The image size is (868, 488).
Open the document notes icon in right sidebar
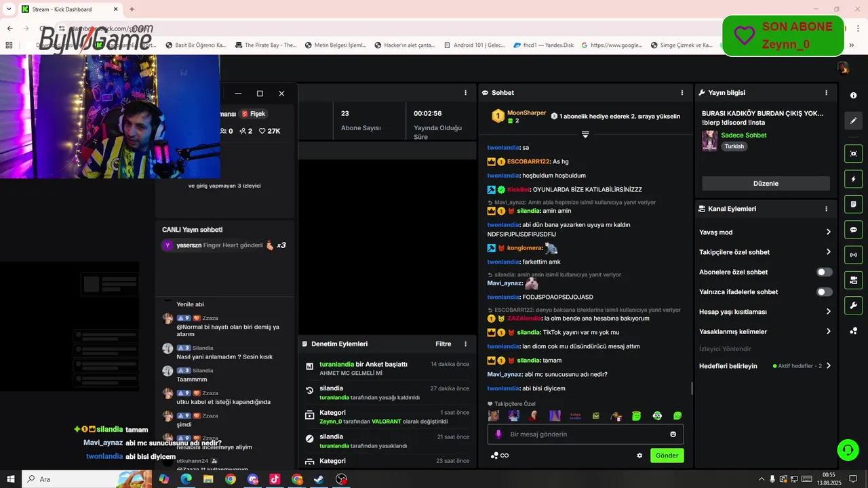854,204
